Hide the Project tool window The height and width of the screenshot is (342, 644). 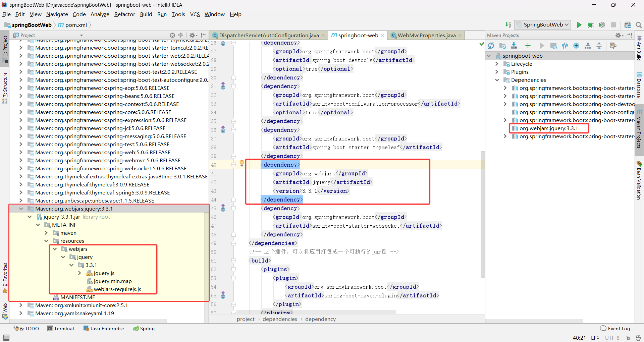[203, 35]
